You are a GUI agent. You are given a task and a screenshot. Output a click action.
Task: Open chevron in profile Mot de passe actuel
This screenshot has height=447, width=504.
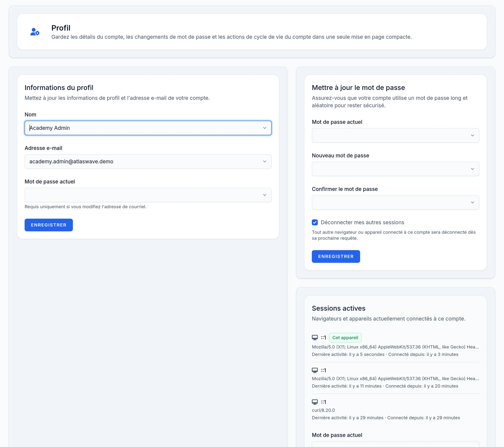265,195
